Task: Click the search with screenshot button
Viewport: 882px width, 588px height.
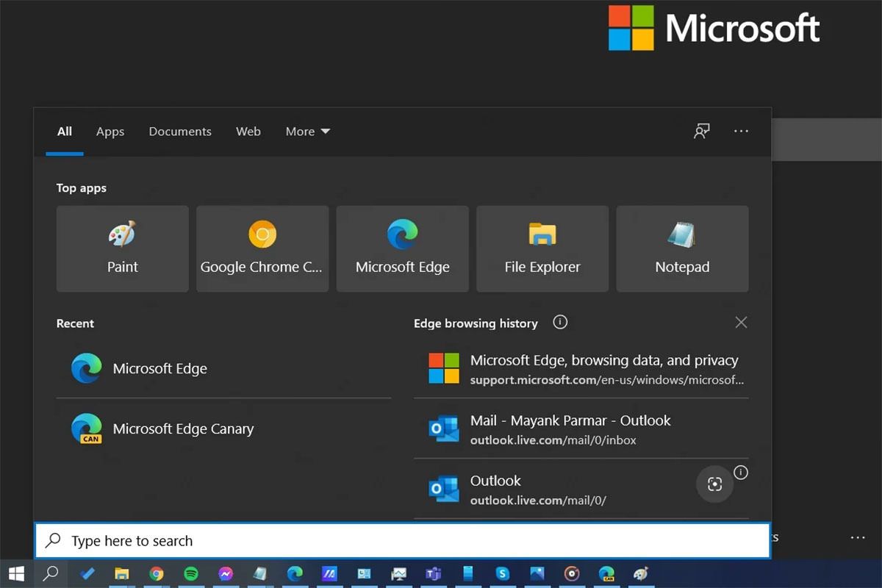Action: (714, 484)
